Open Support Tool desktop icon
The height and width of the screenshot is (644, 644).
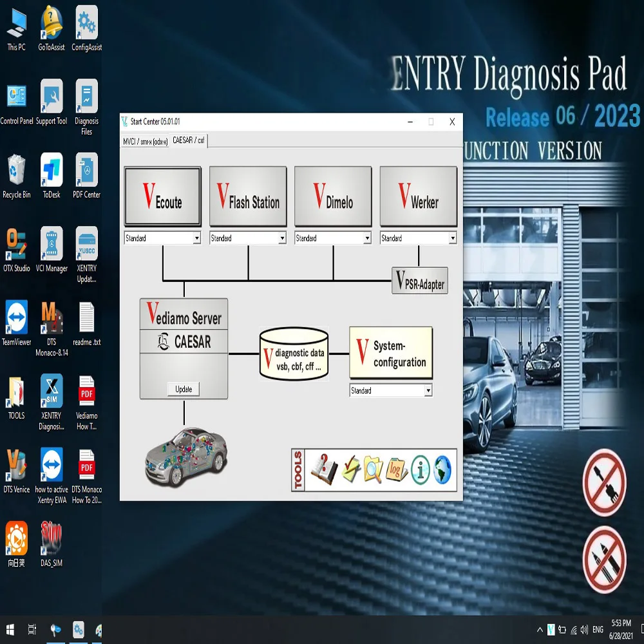click(x=52, y=102)
